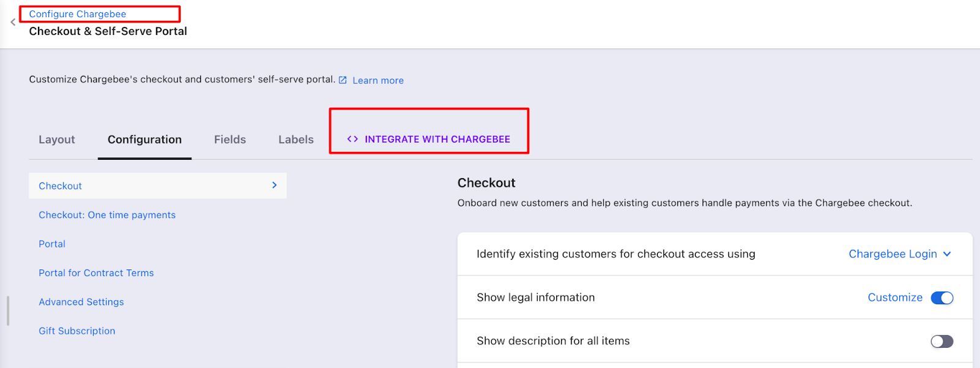Open the Portal settings
The width and height of the screenshot is (980, 368).
tap(52, 244)
